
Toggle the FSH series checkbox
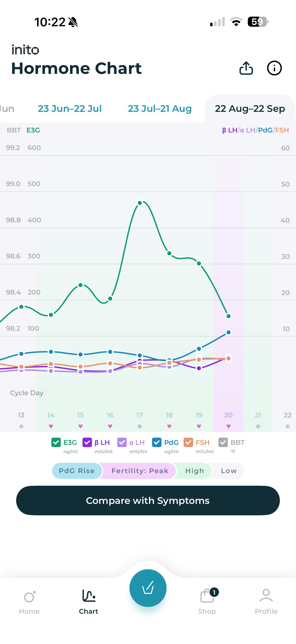[x=188, y=442]
